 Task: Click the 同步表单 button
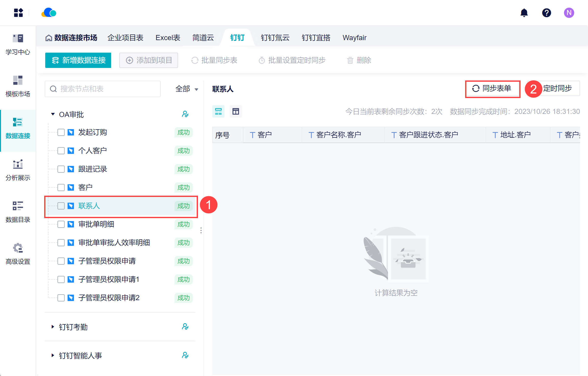click(492, 89)
